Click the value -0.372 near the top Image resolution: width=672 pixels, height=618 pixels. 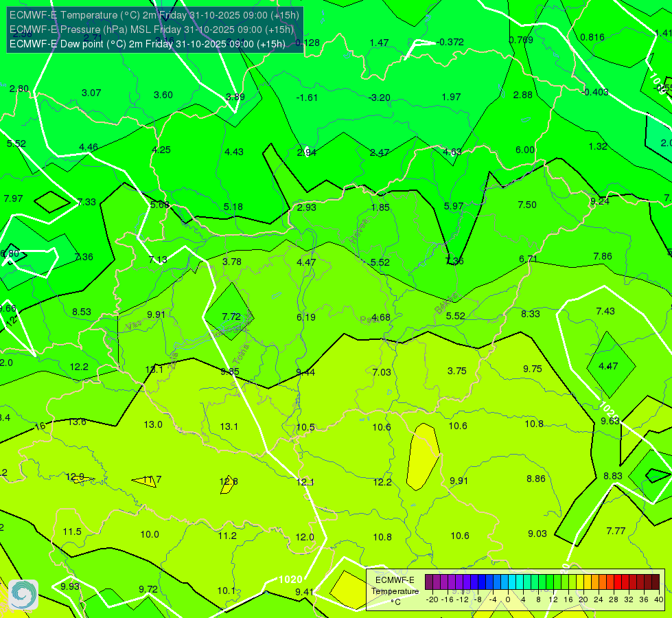(x=450, y=42)
